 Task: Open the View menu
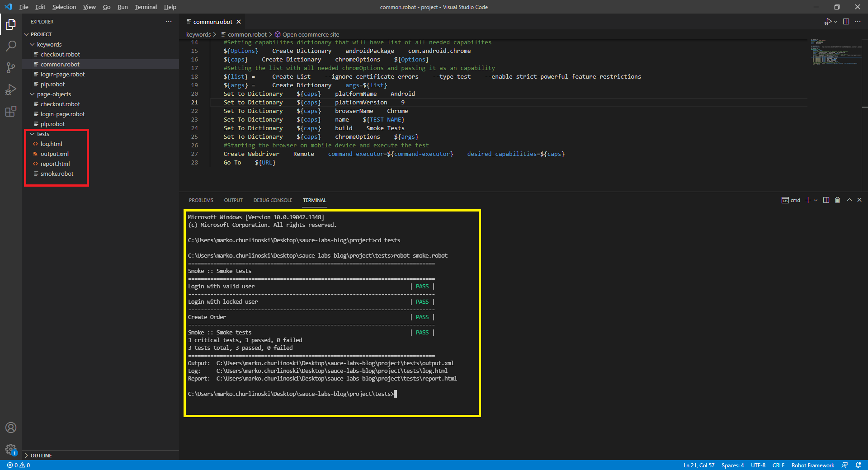(90, 7)
